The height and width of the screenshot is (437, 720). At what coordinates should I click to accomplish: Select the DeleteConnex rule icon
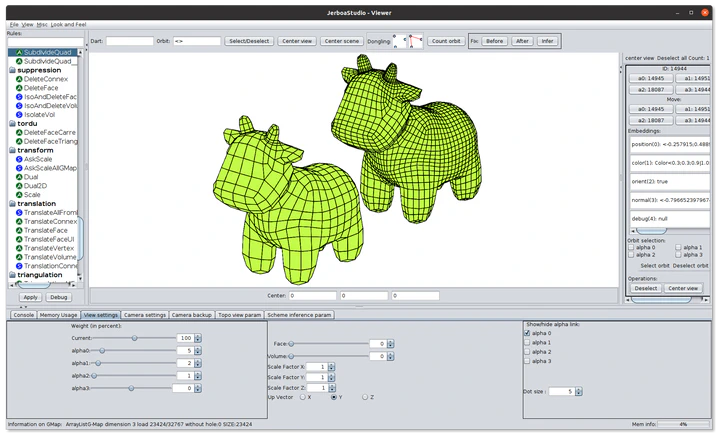tap(19, 79)
